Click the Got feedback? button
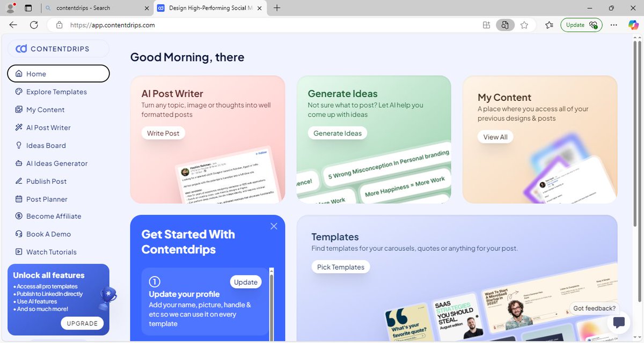This screenshot has height=343, width=644. (x=595, y=308)
